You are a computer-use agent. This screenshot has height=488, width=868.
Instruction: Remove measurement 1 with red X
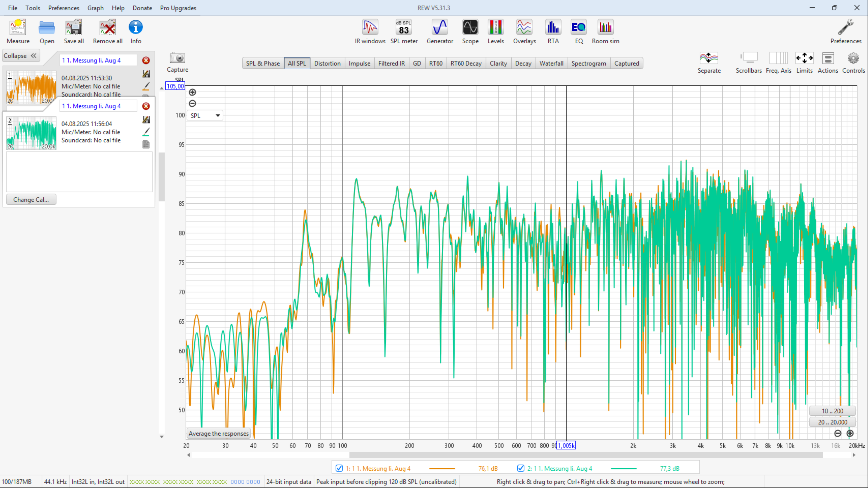click(146, 60)
